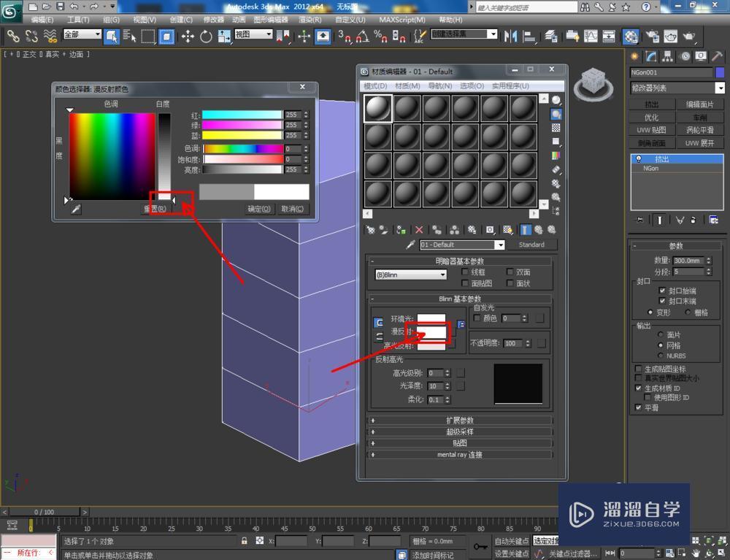Image resolution: width=730 pixels, height=560 pixels.
Task: Click the 环境光 ambient color swatch
Action: [x=431, y=319]
